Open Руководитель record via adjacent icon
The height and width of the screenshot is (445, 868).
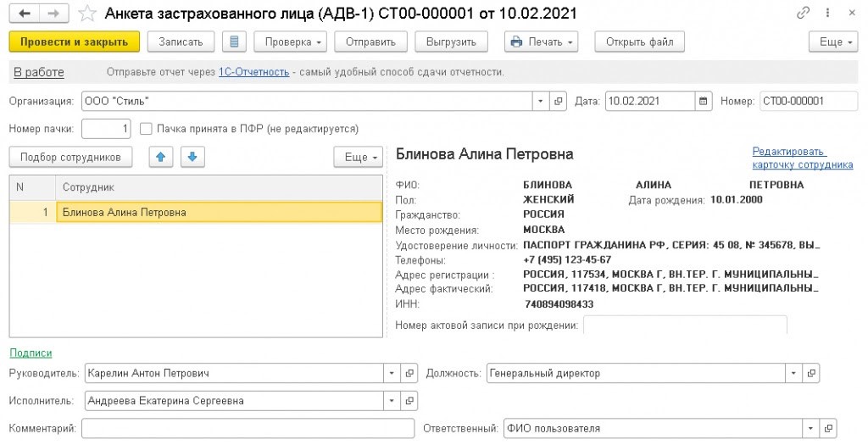(409, 373)
